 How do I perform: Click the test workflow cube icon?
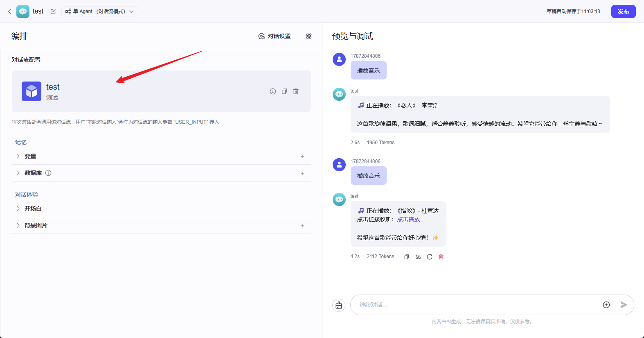[x=32, y=91]
